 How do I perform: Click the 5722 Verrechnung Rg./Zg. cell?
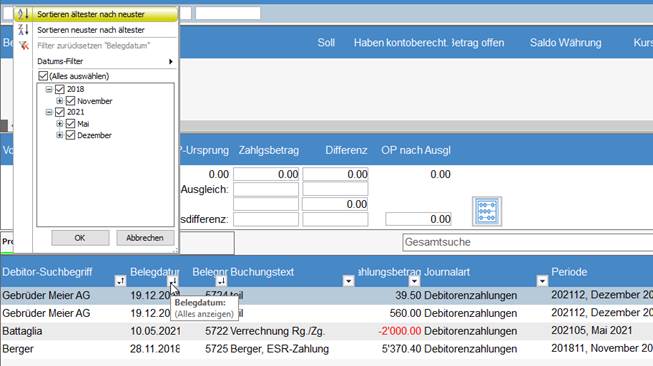click(x=265, y=331)
